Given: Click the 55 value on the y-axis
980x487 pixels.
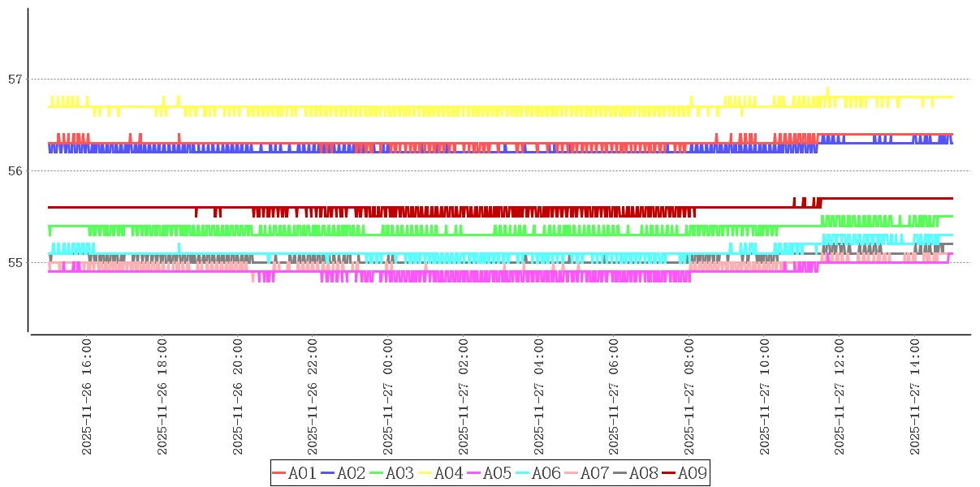Looking at the screenshot, I should [15, 263].
